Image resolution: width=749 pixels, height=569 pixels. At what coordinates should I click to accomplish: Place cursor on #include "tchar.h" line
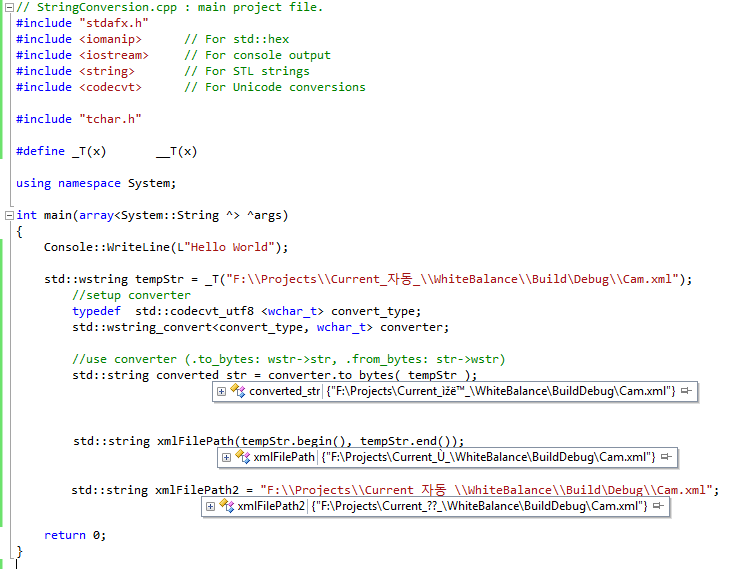point(79,119)
